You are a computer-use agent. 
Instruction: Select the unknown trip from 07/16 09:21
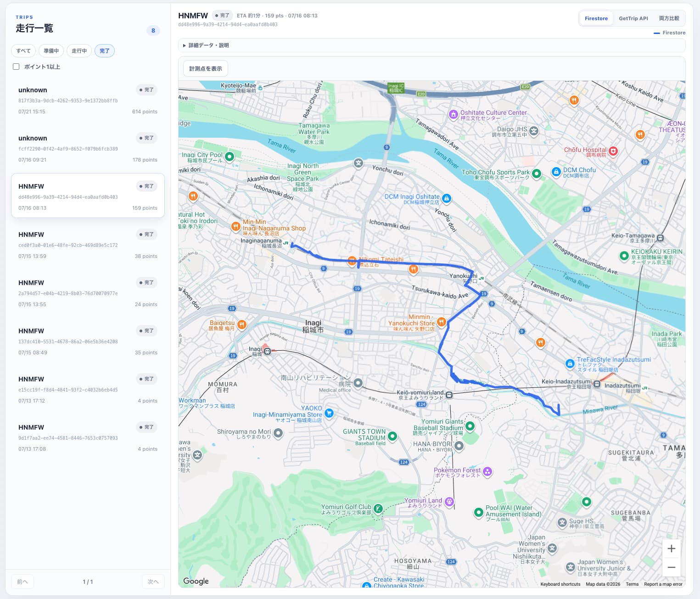(x=88, y=147)
